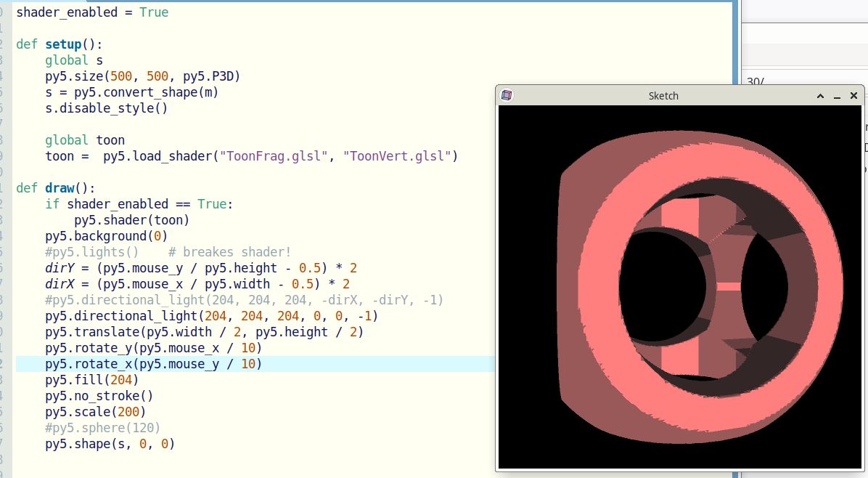Click the py5.size(500, 500, py5.P3D) line
868x478 pixels.
pyautogui.click(x=142, y=76)
